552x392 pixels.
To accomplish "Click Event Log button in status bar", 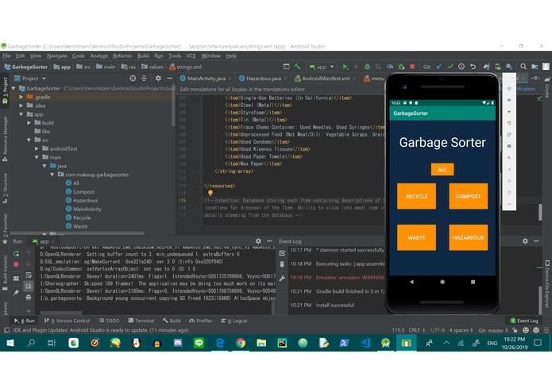I will click(x=524, y=321).
